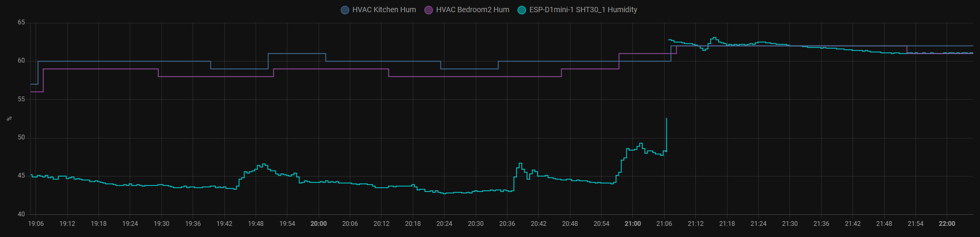Click the 19:30 time axis label
Viewport: 980px width, 237px height.
click(161, 224)
